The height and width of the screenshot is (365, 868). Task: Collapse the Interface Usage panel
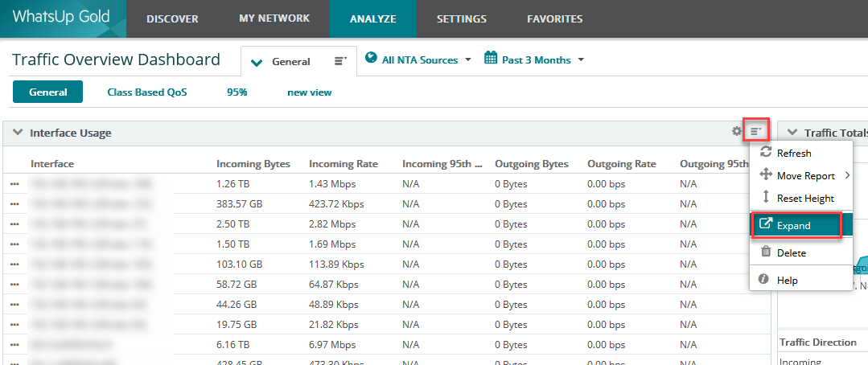[18, 133]
